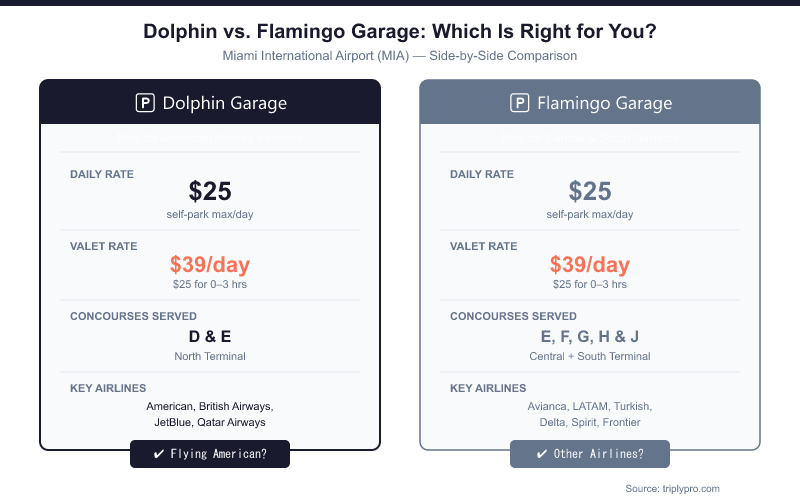Click Dolphin Garage's $25 daily rate
This screenshot has width=800, height=500.
point(210,191)
